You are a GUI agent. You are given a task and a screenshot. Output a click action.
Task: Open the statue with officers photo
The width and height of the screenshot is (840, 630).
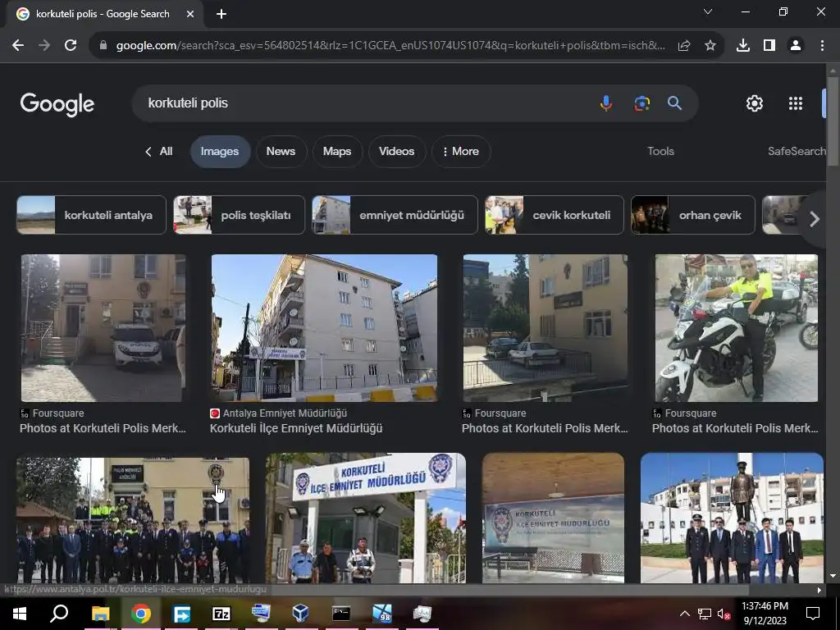tap(732, 518)
